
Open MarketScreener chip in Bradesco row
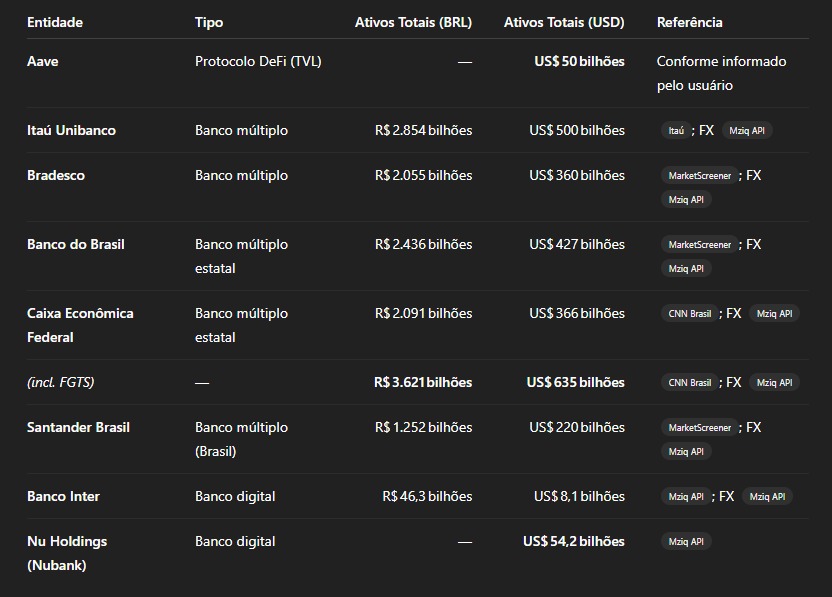point(699,176)
